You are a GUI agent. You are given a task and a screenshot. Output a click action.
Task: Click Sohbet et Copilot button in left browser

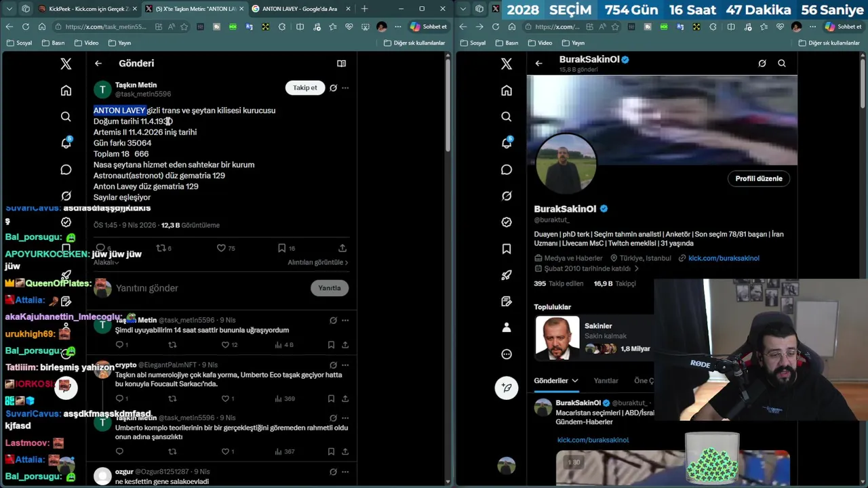429,26
